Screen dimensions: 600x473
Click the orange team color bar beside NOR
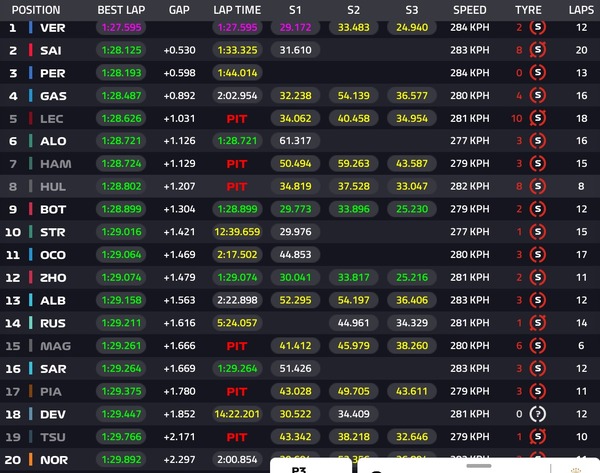click(31, 459)
